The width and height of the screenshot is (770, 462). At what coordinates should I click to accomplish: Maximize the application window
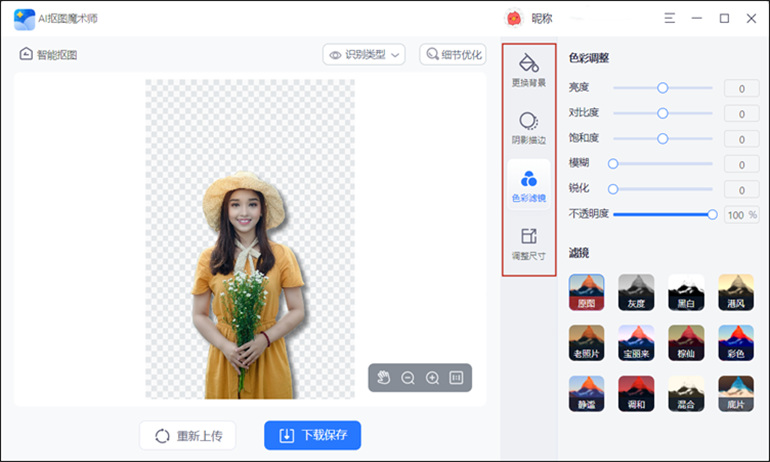click(724, 18)
